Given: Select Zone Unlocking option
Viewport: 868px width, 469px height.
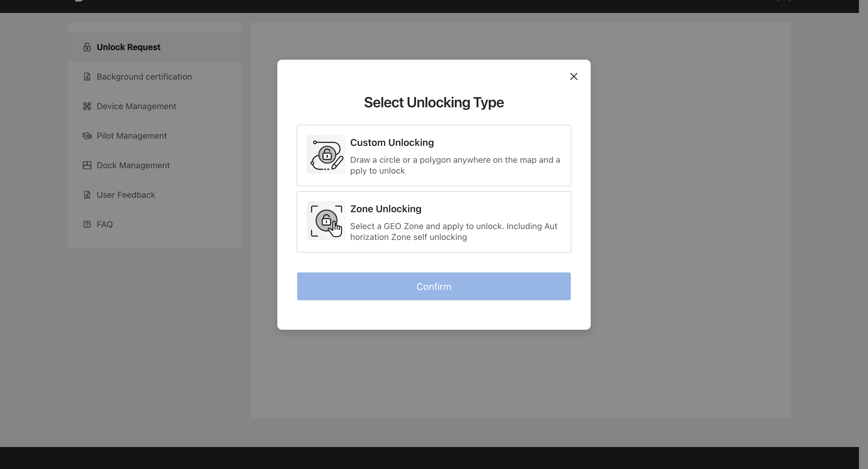Looking at the screenshot, I should (x=434, y=221).
